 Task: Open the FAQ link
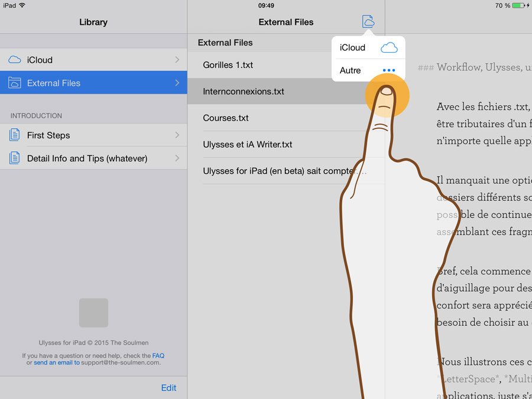coord(158,356)
